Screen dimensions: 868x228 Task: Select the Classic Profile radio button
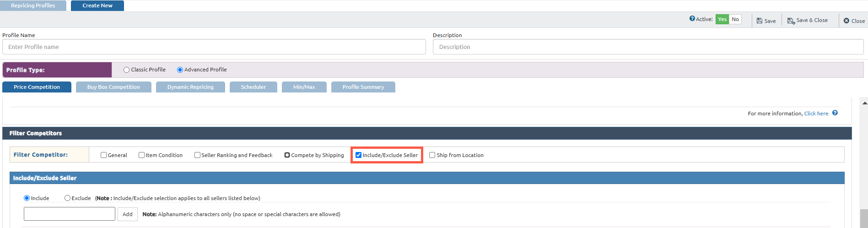pyautogui.click(x=127, y=70)
